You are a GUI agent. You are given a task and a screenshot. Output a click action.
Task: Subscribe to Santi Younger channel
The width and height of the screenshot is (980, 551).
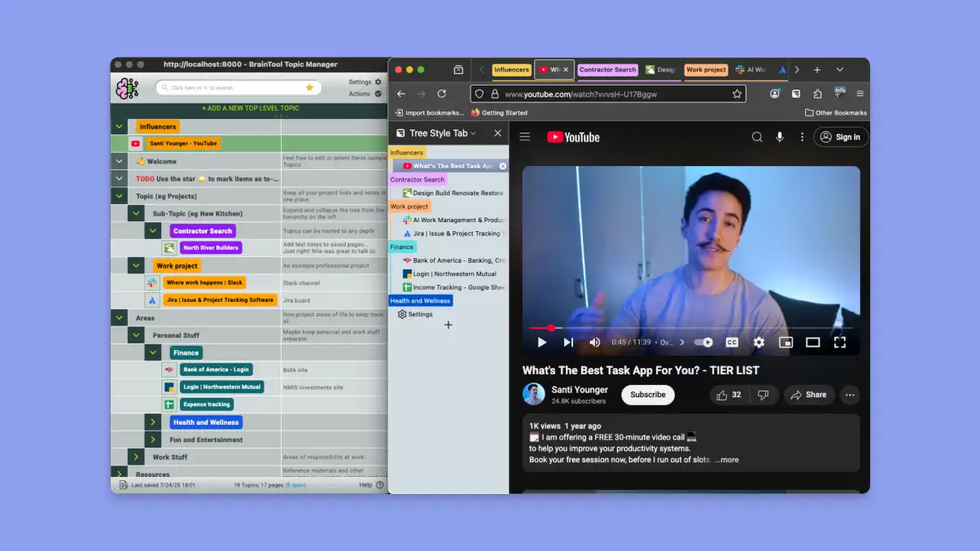(648, 395)
